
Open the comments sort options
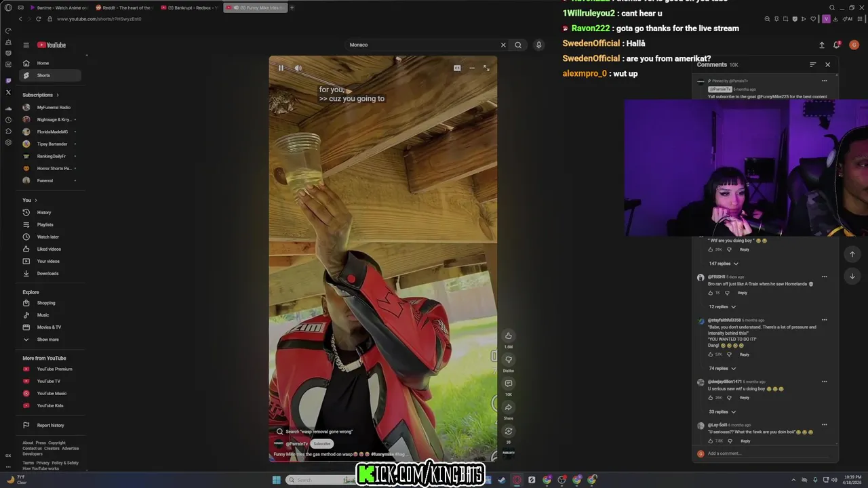812,64
